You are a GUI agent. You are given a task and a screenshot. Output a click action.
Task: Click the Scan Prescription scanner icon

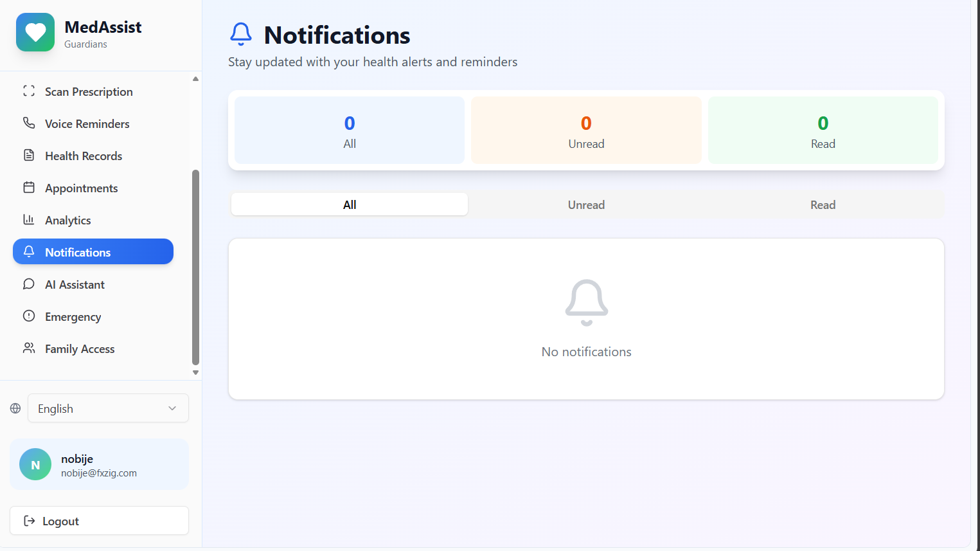[x=29, y=91]
